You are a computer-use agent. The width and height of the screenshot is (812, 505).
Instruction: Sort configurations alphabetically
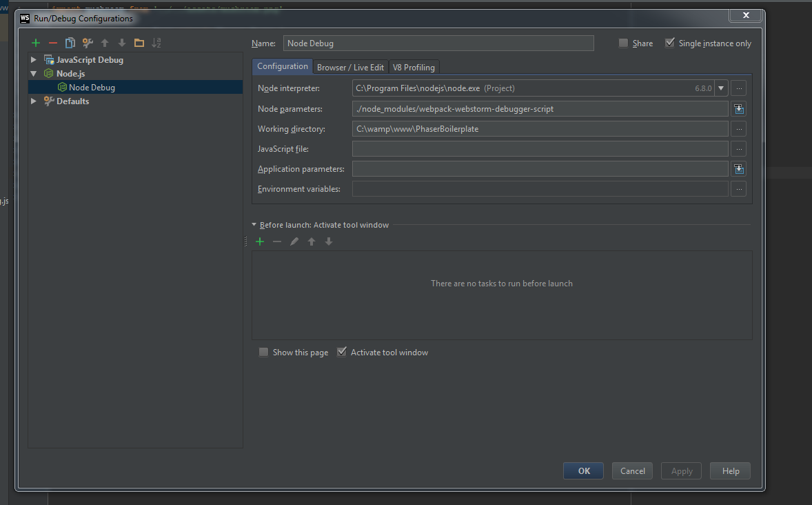point(156,43)
